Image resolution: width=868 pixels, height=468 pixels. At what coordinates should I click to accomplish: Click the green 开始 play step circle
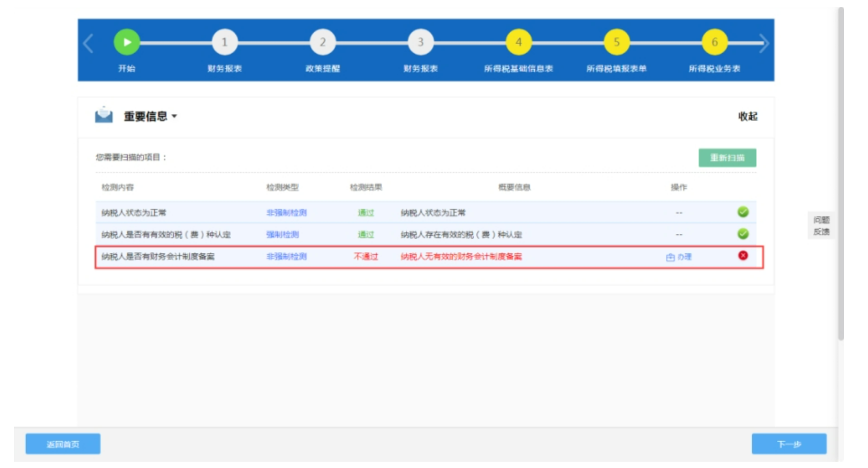(x=127, y=42)
